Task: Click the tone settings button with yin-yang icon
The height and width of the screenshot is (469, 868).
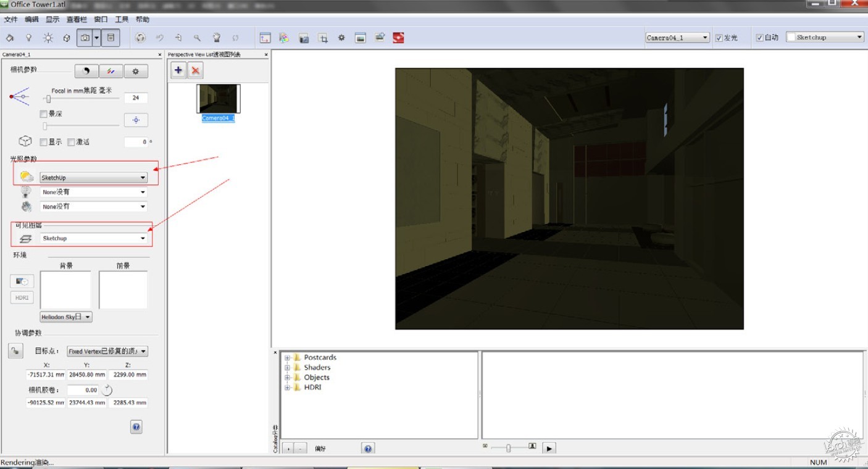Action: [x=86, y=72]
